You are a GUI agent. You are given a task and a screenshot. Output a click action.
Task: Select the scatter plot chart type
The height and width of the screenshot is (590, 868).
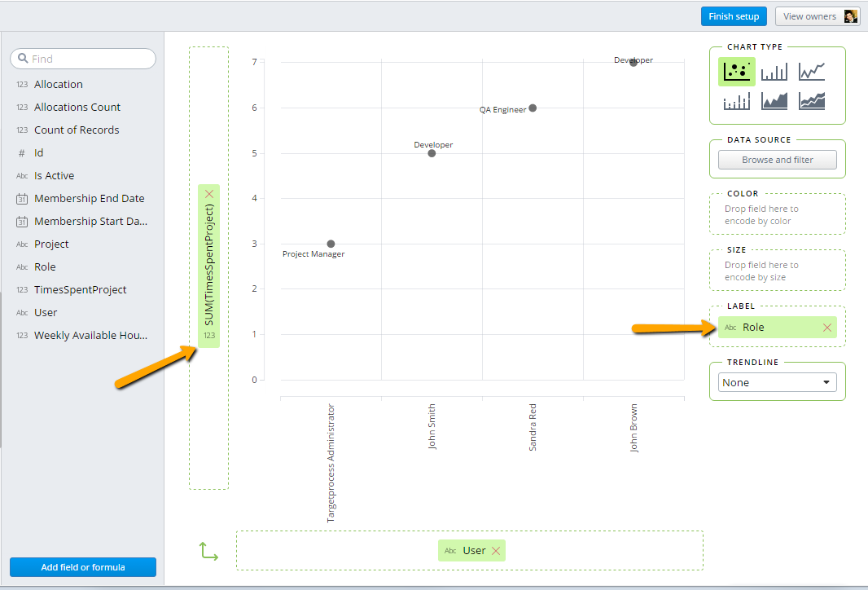point(736,72)
